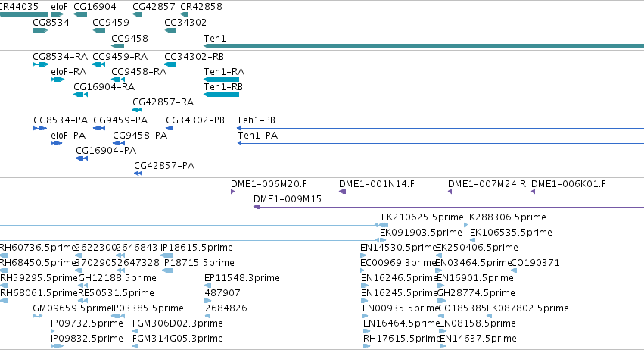Select the RH60736.5prime label

38,248
